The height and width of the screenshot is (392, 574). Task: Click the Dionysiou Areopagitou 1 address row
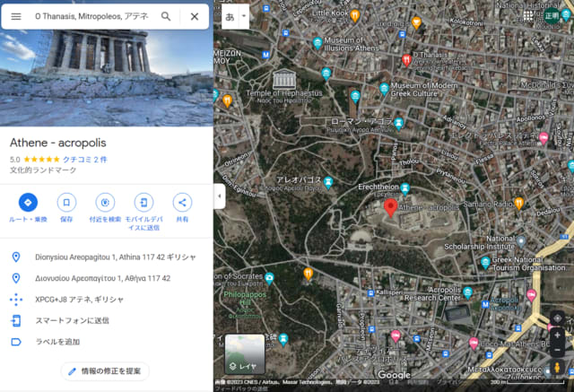pos(107,257)
